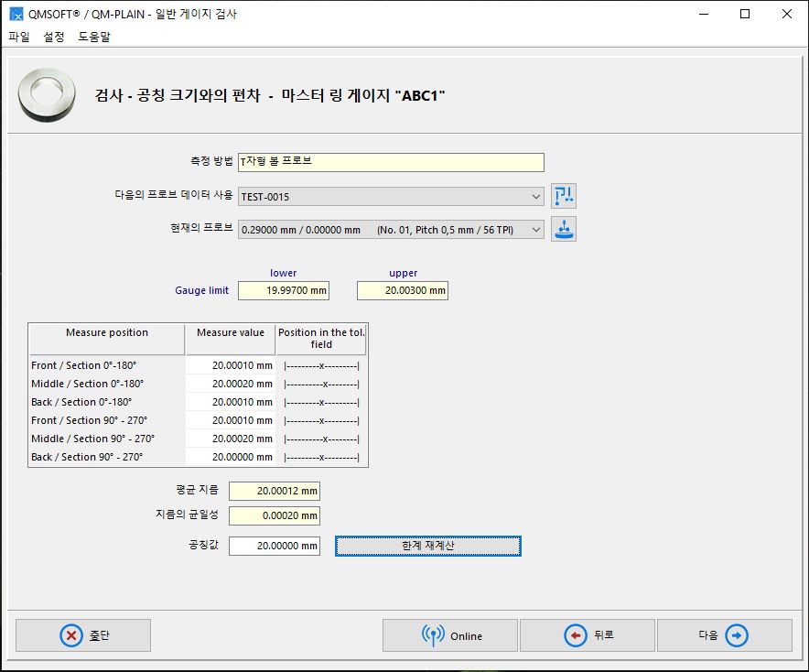The width and height of the screenshot is (809, 672).
Task: Open the 파일 menu
Action: click(x=19, y=37)
